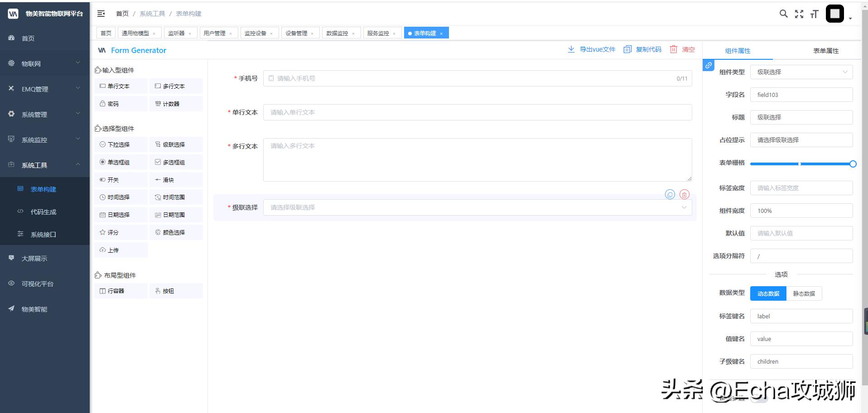Click the font size (TT) icon
Screen dimensions: 868x413
(814, 14)
